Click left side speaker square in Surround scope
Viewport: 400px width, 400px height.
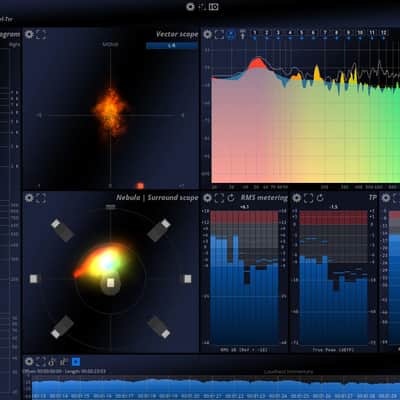pyautogui.click(x=33, y=279)
